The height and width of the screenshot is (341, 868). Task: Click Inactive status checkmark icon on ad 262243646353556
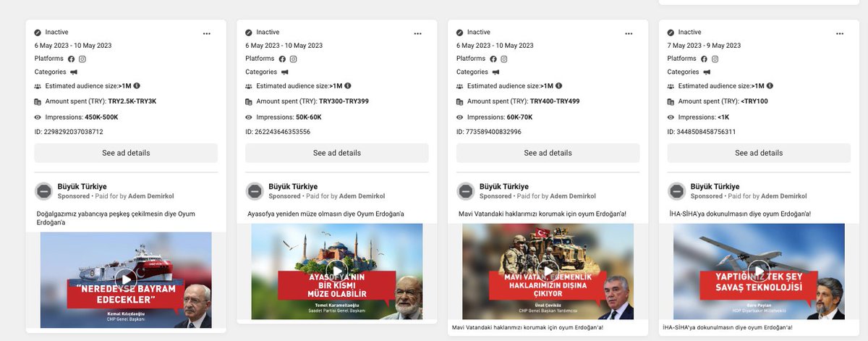[249, 33]
